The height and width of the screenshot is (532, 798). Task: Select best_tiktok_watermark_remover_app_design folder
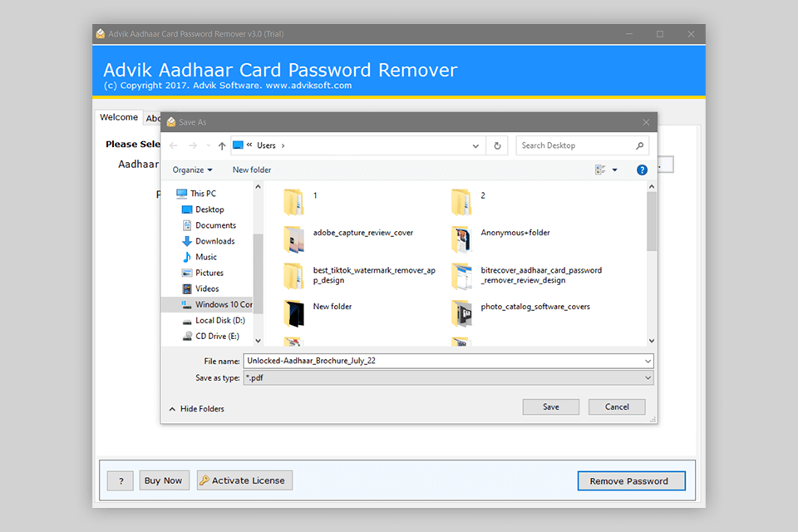[359, 275]
